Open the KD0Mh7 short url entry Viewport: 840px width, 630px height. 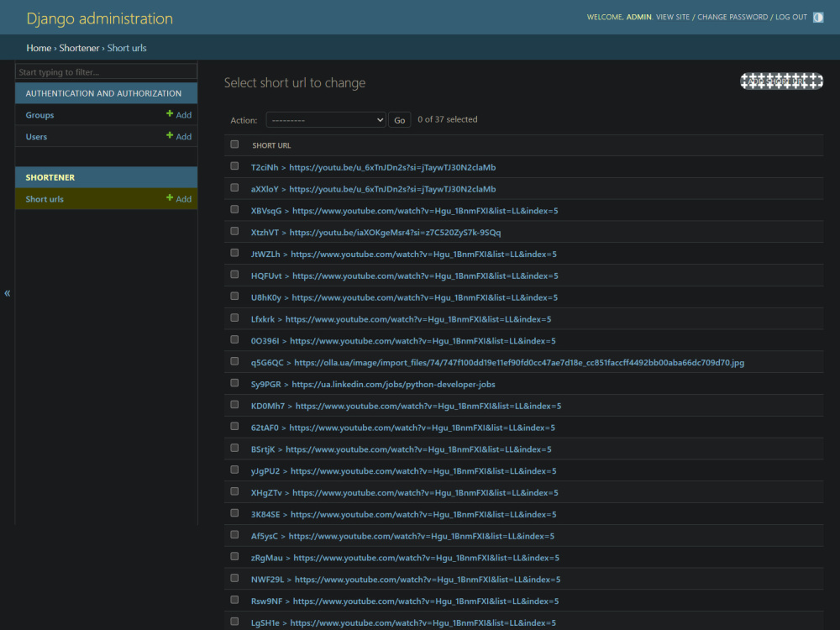[x=406, y=406]
